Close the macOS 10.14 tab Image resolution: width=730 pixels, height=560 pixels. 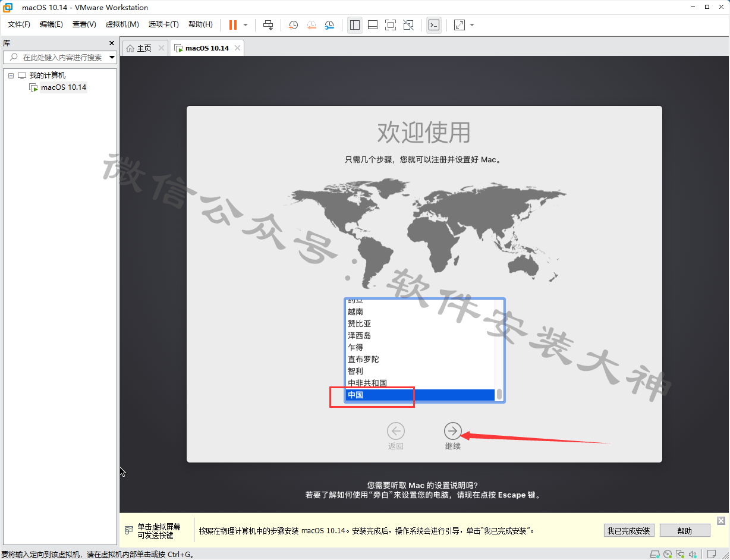(x=237, y=48)
